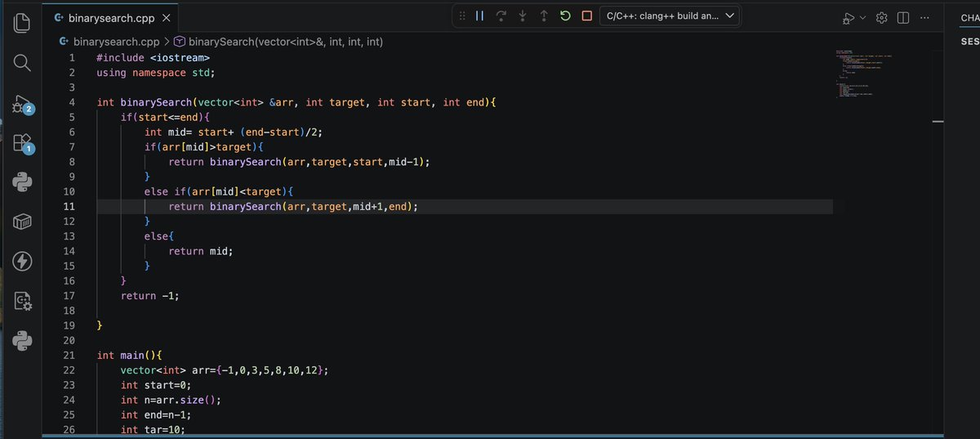
Task: Close the binarysearch.cpp tab
Action: pyautogui.click(x=166, y=18)
